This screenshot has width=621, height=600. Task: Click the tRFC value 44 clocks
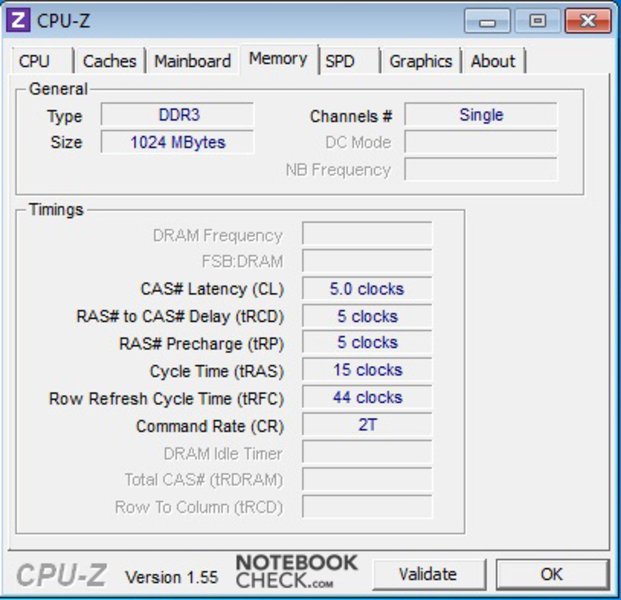[x=367, y=397]
